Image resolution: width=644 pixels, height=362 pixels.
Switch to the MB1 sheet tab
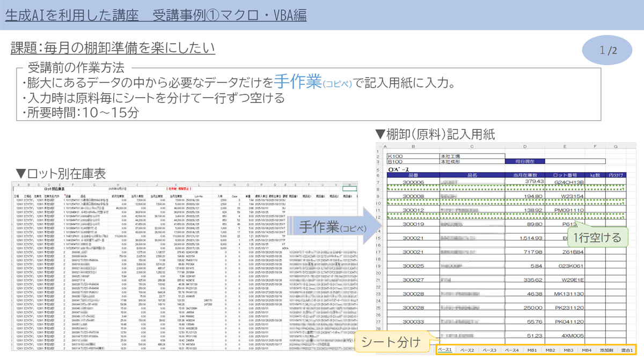point(532,350)
